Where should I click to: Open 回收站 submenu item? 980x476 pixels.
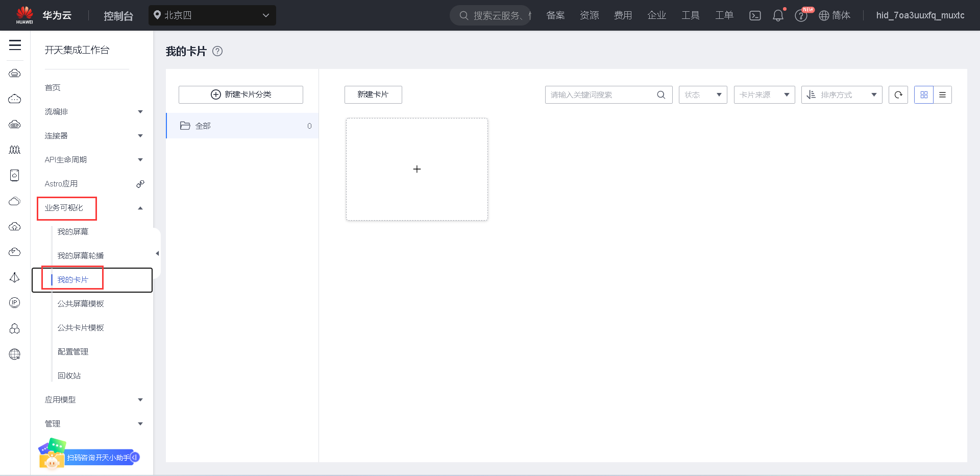69,376
